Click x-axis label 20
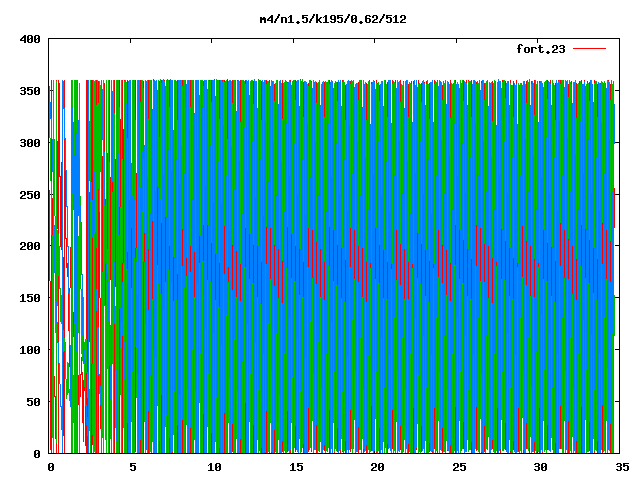The height and width of the screenshot is (480, 640). 377,467
